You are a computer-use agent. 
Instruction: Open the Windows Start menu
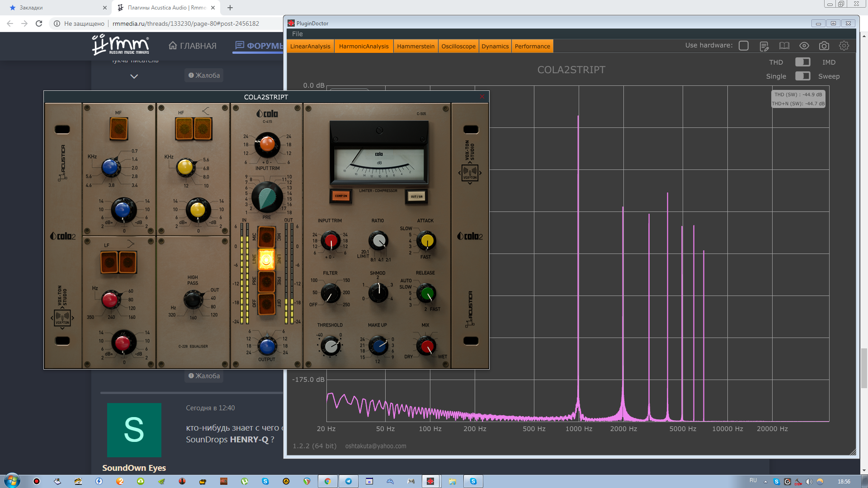pos(11,481)
